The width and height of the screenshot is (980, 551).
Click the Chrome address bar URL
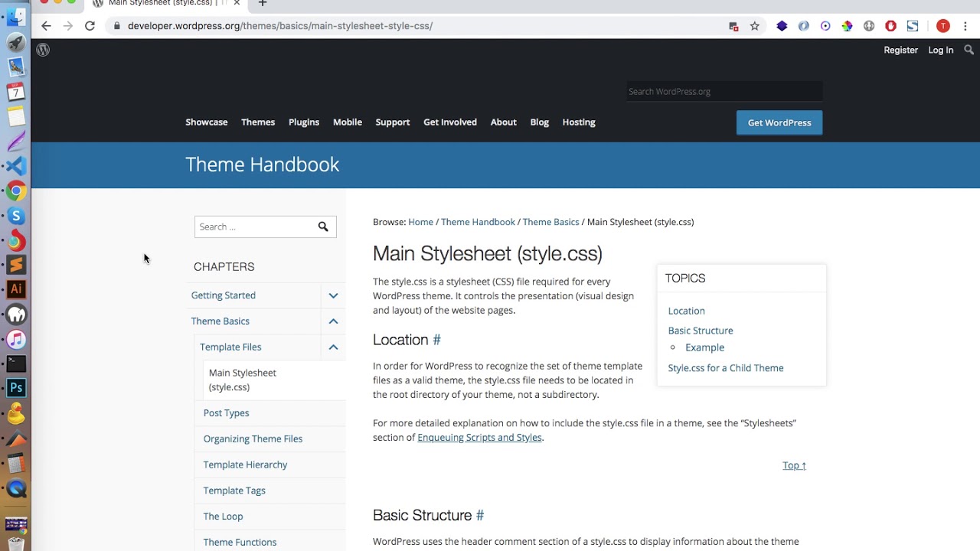[280, 26]
